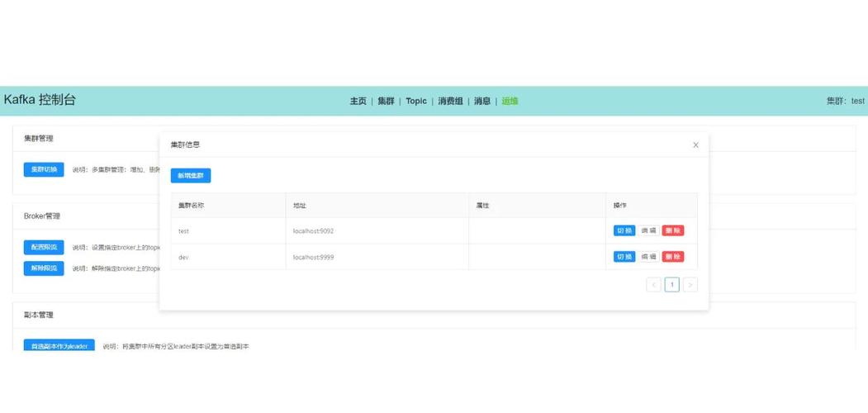This screenshot has height=413, width=868.
Task: Click the Kafka 控制台 title
Action: coord(40,100)
